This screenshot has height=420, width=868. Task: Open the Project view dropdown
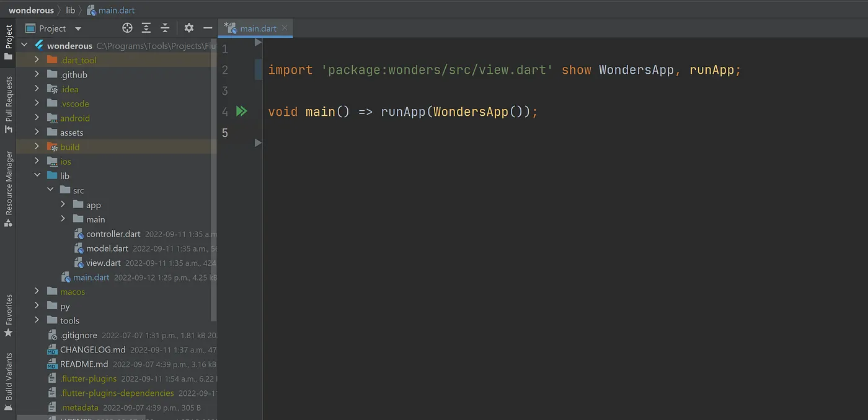click(77, 28)
